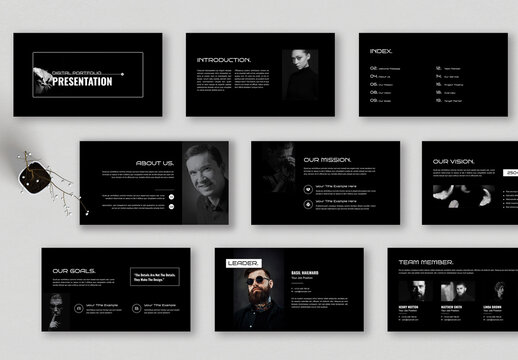
Task: Click the lower circle icon under Our Mission
Action: [308, 204]
